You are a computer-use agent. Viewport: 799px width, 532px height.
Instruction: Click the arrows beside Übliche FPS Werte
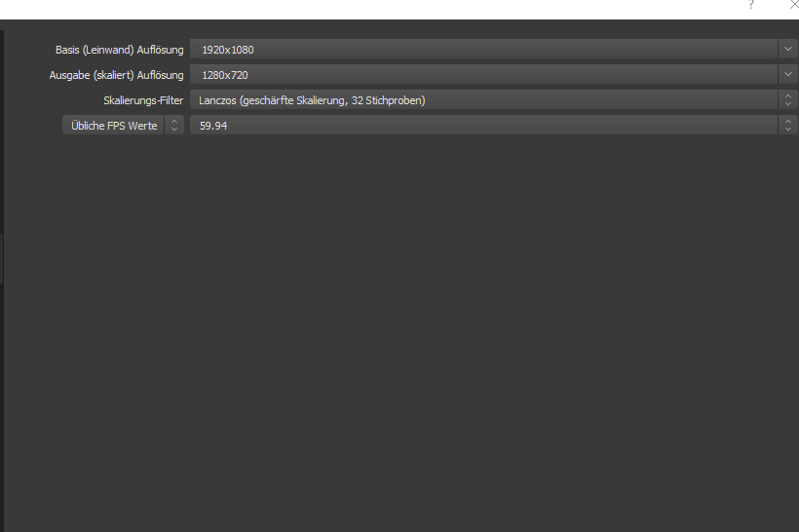174,125
